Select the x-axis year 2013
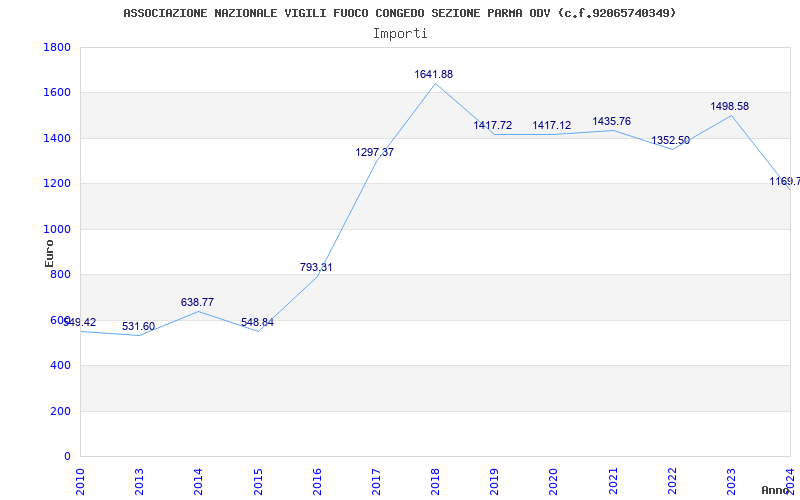The width and height of the screenshot is (800, 500). [139, 481]
